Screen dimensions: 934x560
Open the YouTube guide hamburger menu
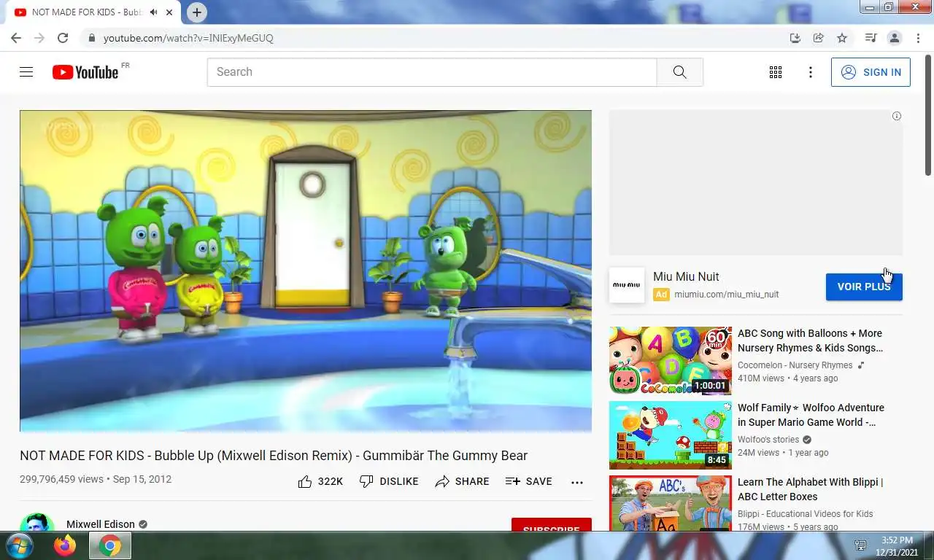[x=26, y=72]
